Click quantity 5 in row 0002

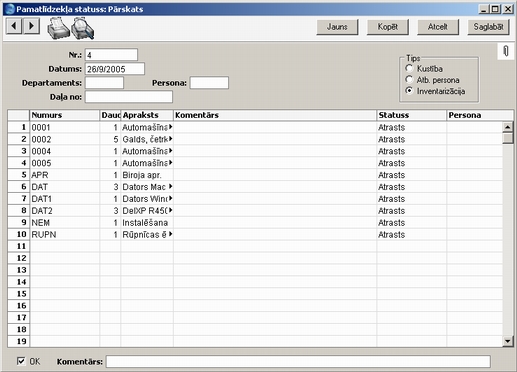click(110, 139)
